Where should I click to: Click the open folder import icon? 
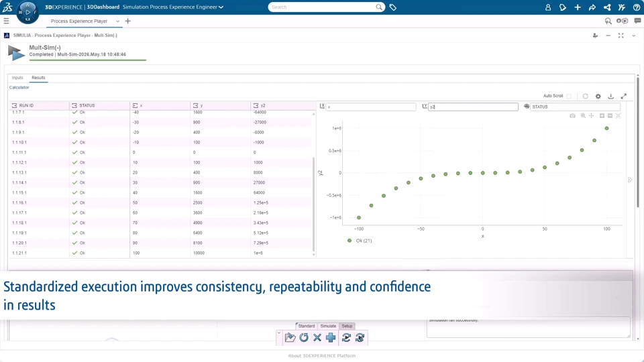point(290,338)
